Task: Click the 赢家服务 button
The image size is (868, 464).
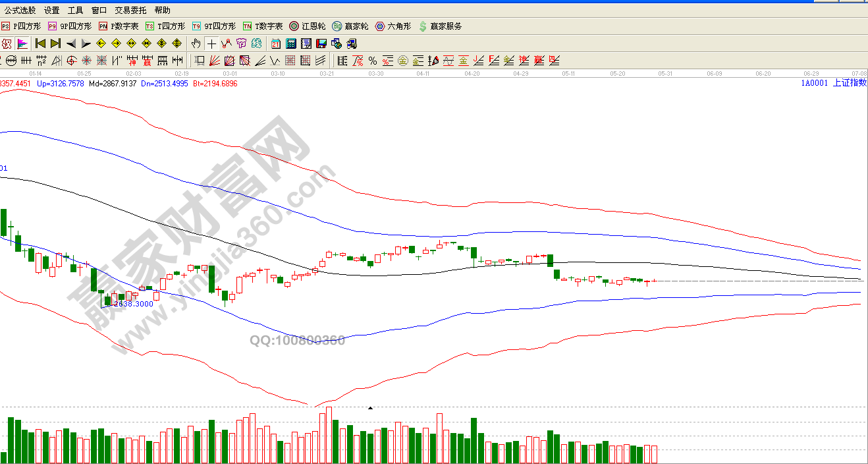Action: tap(441, 26)
